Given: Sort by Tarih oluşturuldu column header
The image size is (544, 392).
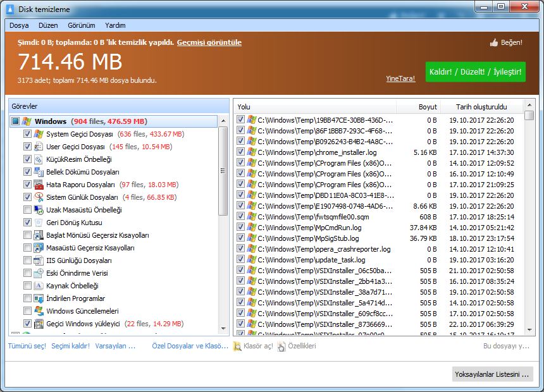Looking at the screenshot, I should (x=481, y=107).
